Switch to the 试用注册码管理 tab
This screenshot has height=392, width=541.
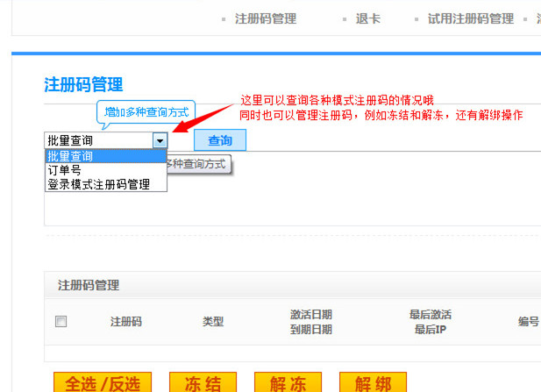click(x=470, y=18)
